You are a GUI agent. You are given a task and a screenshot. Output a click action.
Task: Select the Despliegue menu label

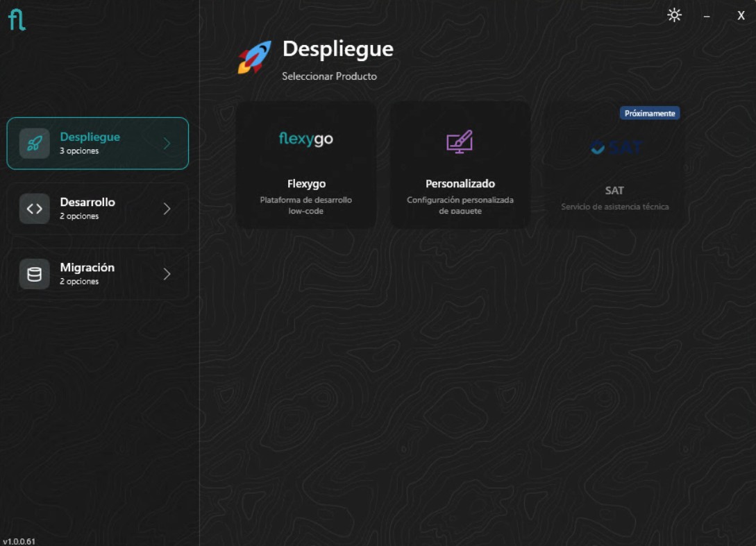click(90, 137)
